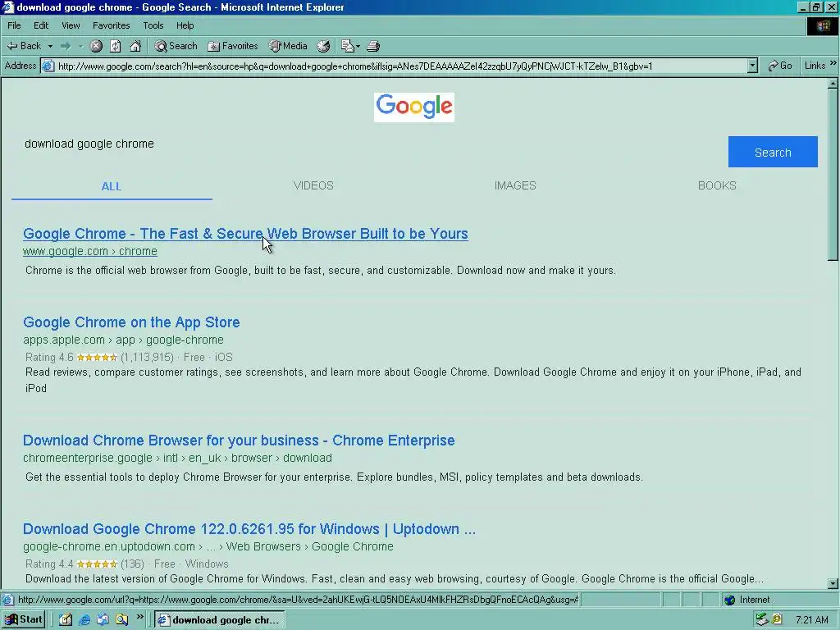
Task: Open the Tools menu
Action: (x=153, y=25)
